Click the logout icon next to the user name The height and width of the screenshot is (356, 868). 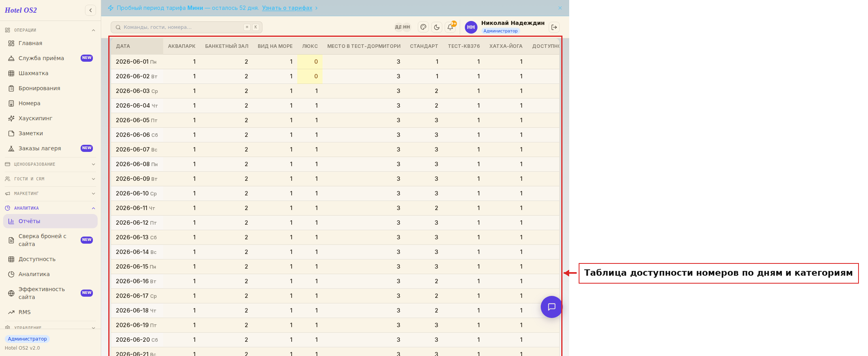(x=554, y=27)
